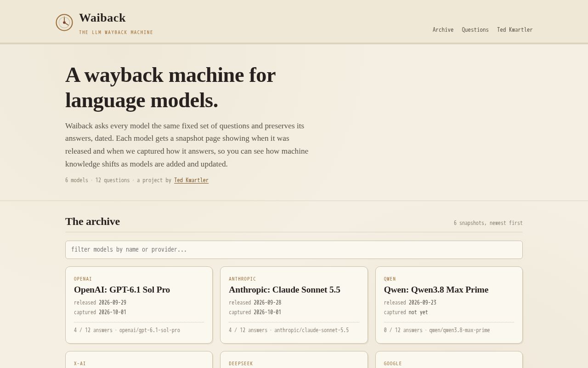The width and height of the screenshot is (588, 368).
Task: Follow the underlined Ted Kwartler project link
Action: pyautogui.click(x=191, y=180)
